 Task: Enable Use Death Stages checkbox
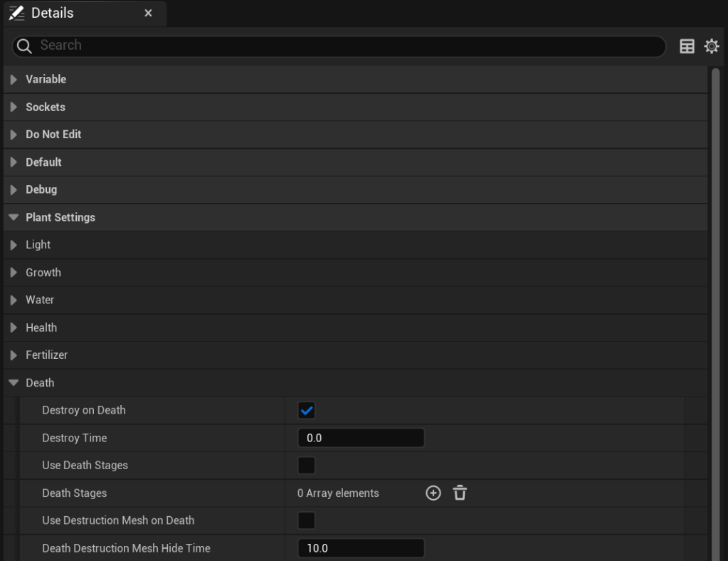(x=307, y=466)
